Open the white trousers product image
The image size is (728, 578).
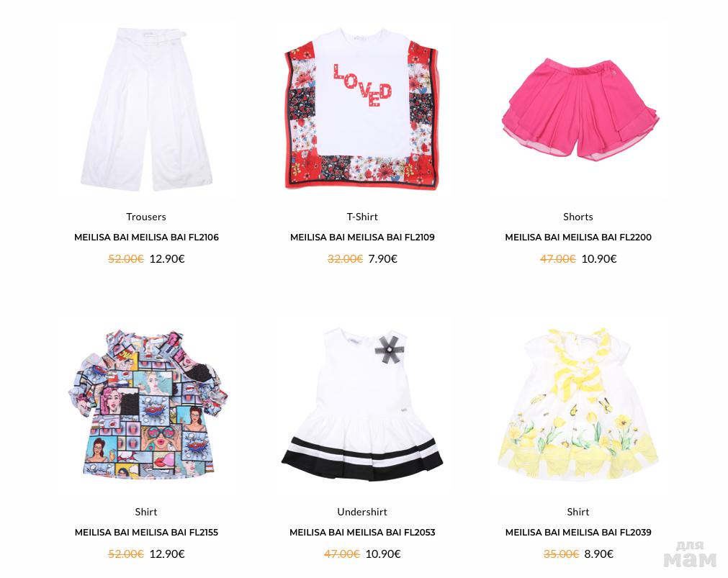(146, 109)
